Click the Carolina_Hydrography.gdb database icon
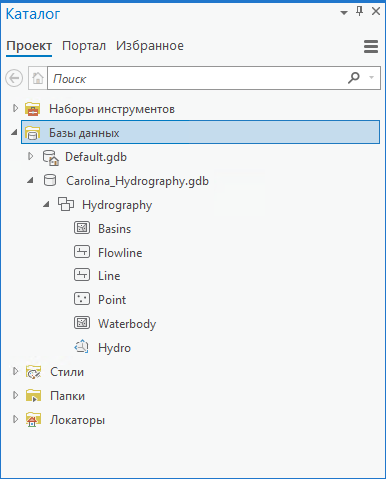This screenshot has height=479, width=386. [50, 180]
